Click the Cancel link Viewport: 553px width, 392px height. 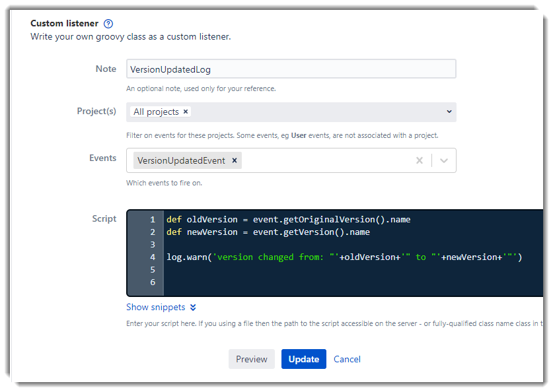[x=347, y=359]
